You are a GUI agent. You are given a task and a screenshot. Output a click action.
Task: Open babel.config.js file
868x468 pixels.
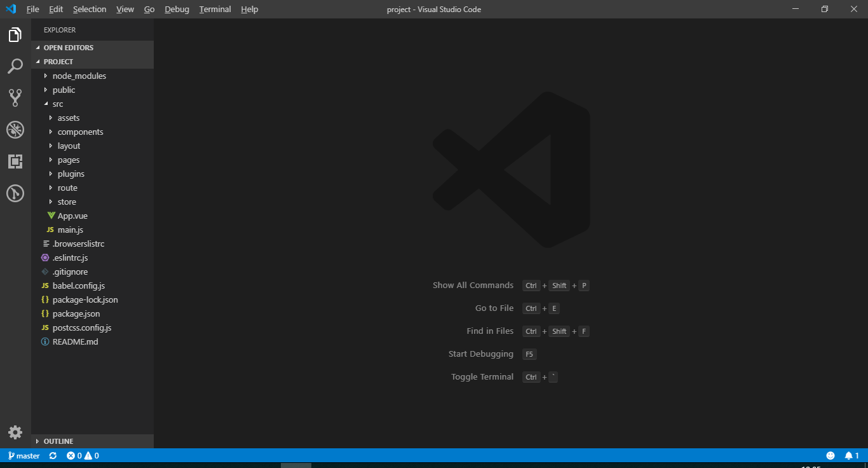[x=92, y=286]
